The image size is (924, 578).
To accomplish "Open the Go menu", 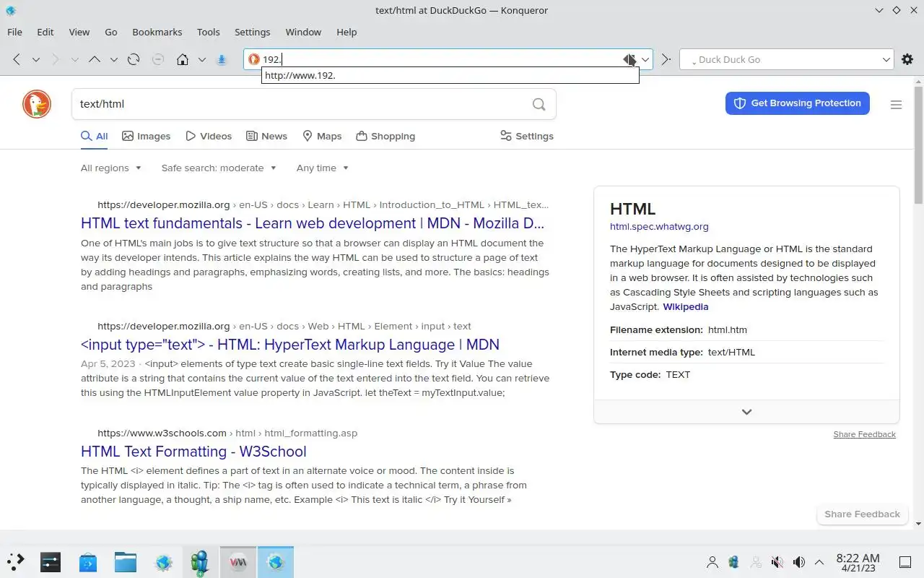I will [x=111, y=32].
